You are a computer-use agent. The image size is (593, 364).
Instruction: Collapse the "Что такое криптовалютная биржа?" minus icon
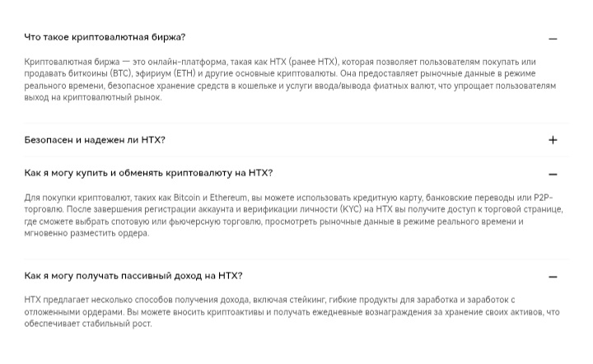tap(553, 39)
